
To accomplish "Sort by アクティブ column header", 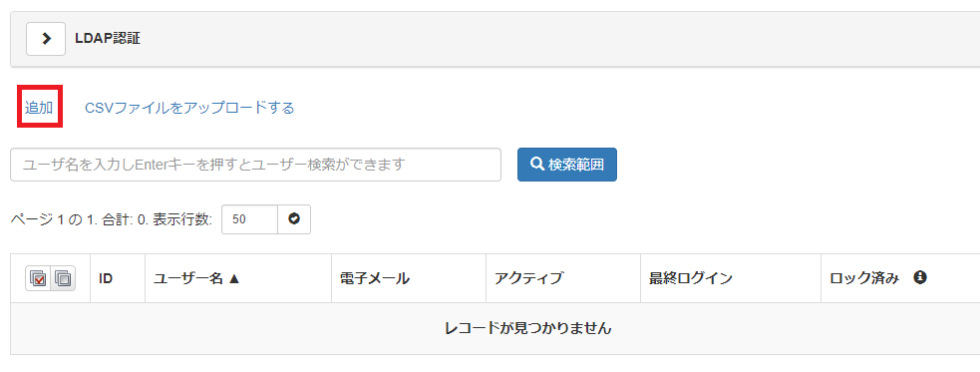I will [528, 278].
